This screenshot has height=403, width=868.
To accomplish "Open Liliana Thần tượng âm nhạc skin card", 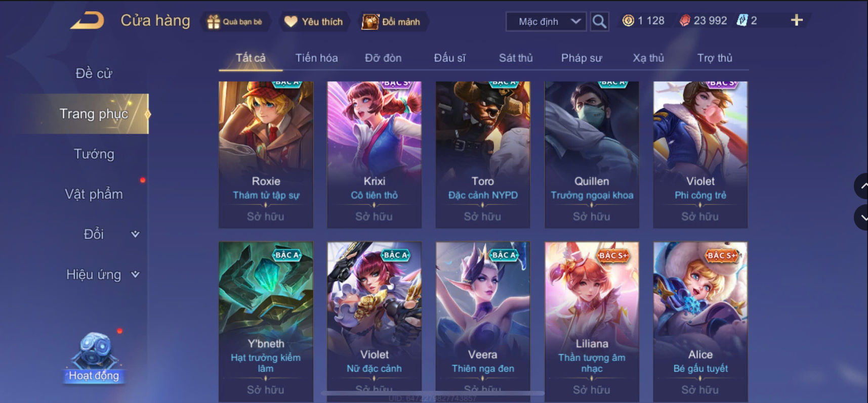I will (x=592, y=322).
